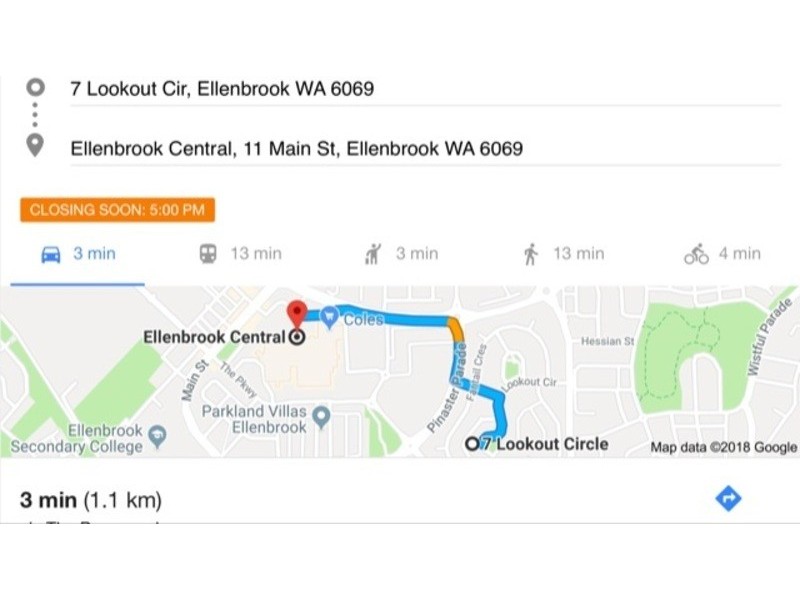The height and width of the screenshot is (600, 800).
Task: Tap the red destination pin
Action: [x=296, y=313]
